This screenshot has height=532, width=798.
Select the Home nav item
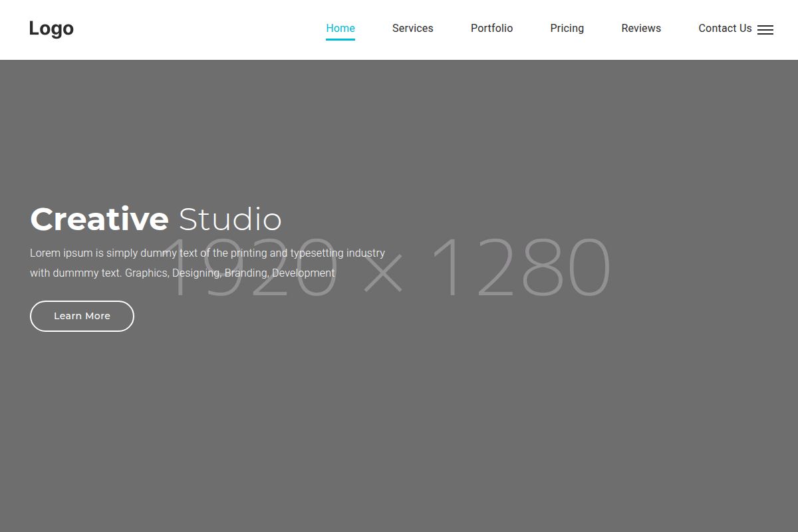click(x=340, y=28)
